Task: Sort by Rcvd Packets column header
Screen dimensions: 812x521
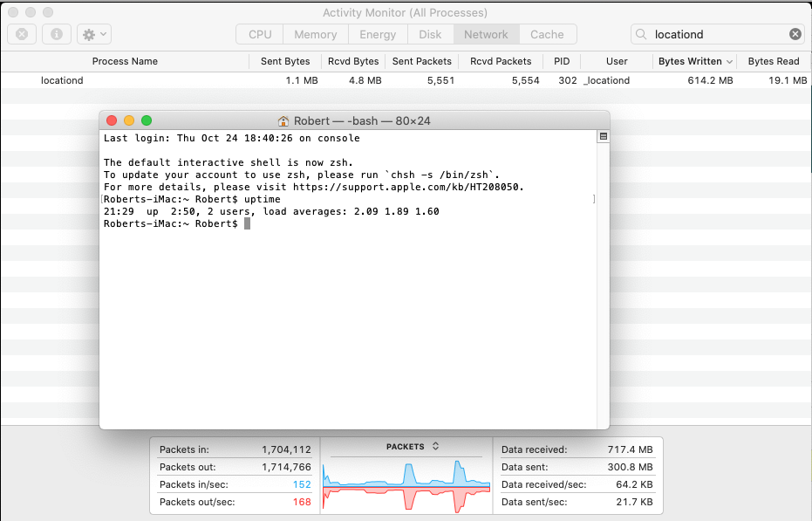Action: (501, 61)
